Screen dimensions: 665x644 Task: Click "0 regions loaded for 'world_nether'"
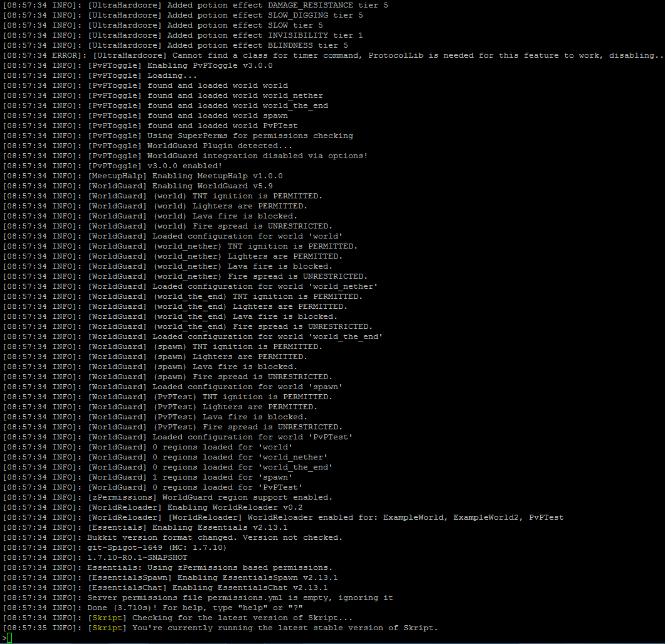240,458
